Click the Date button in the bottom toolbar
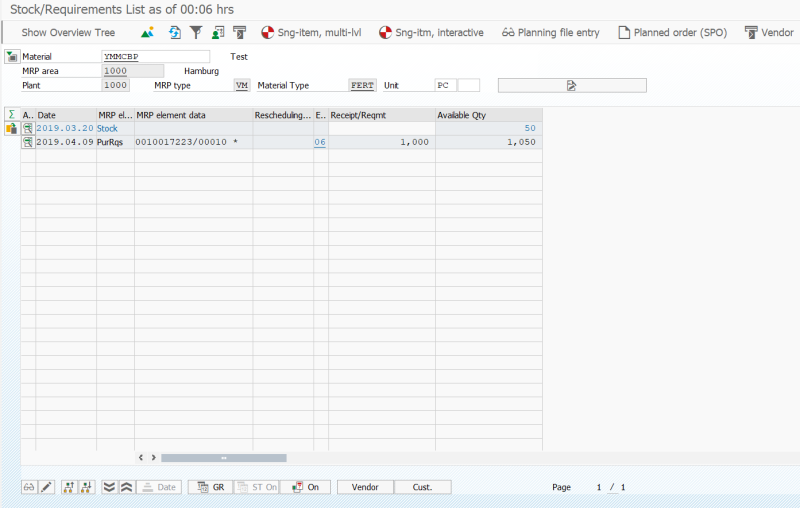Screen dimensions: 800x508 (159, 487)
